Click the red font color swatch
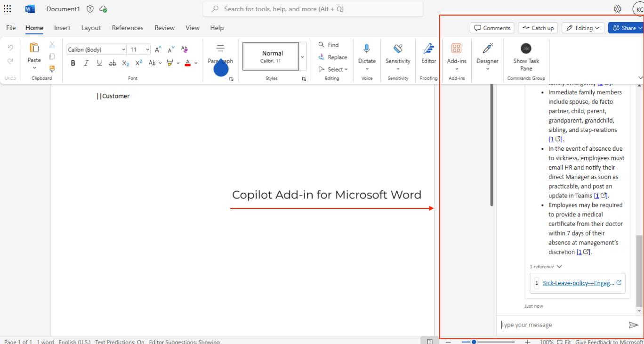 [x=188, y=63]
